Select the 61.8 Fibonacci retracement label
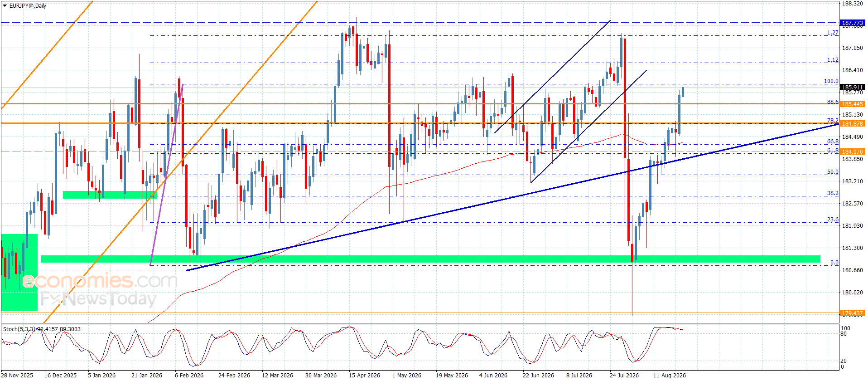The height and width of the screenshot is (381, 868). 833,151
